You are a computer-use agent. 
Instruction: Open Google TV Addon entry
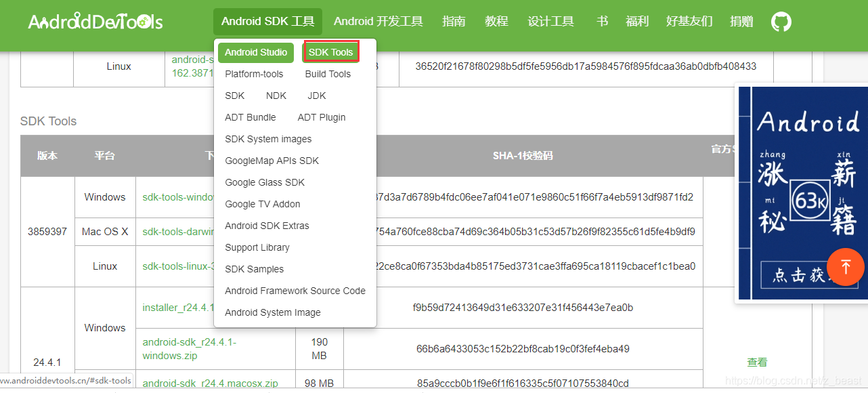263,204
